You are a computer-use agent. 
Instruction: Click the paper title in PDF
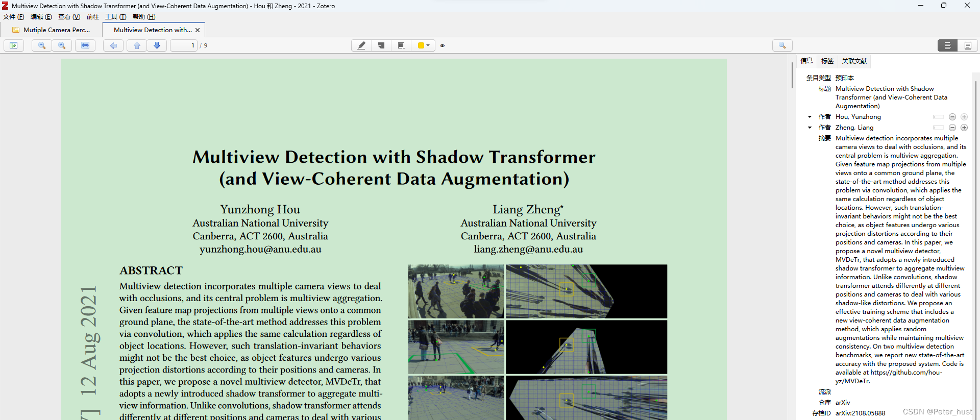pyautogui.click(x=394, y=168)
